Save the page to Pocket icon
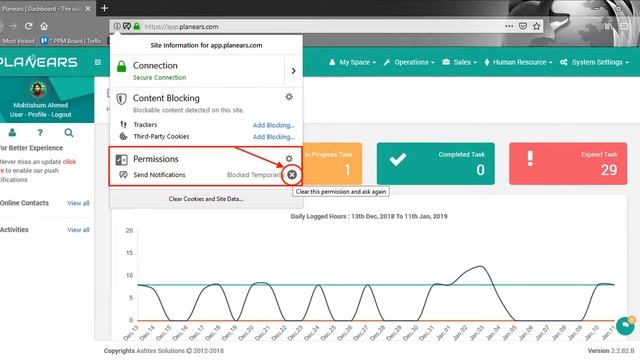 tap(523, 26)
